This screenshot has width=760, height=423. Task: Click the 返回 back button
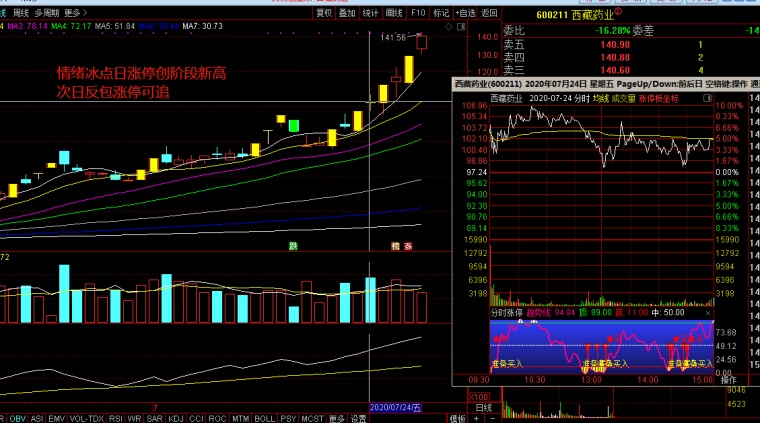(489, 14)
